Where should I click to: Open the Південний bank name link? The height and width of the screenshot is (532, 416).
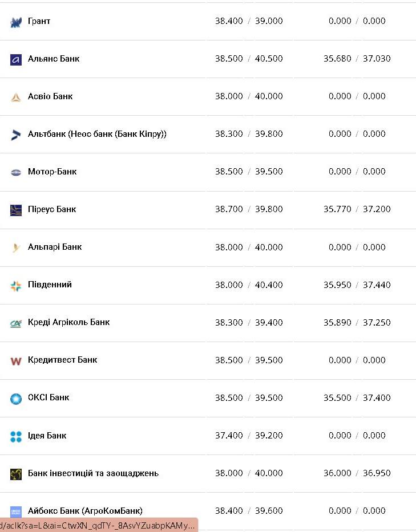(50, 285)
